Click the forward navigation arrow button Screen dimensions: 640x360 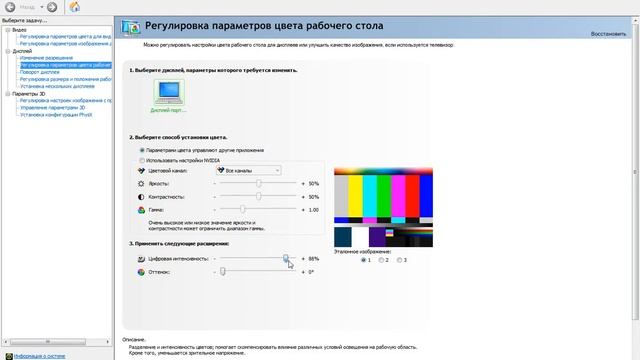point(52,7)
